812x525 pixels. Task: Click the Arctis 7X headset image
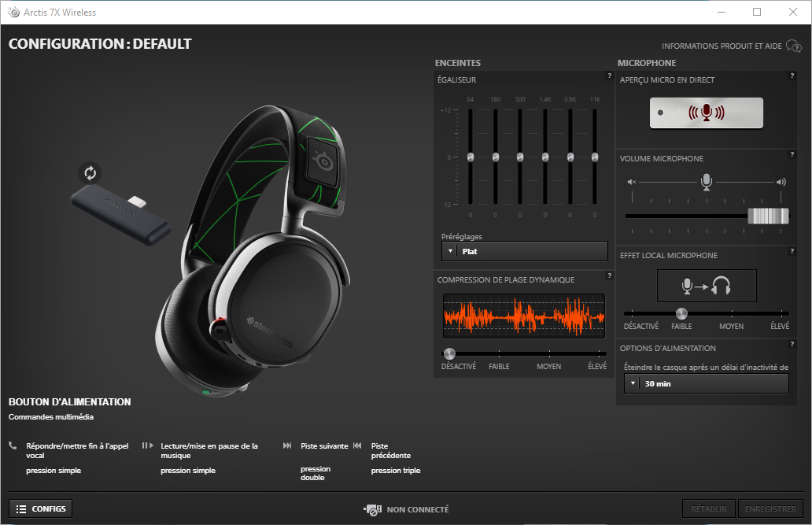tap(253, 251)
